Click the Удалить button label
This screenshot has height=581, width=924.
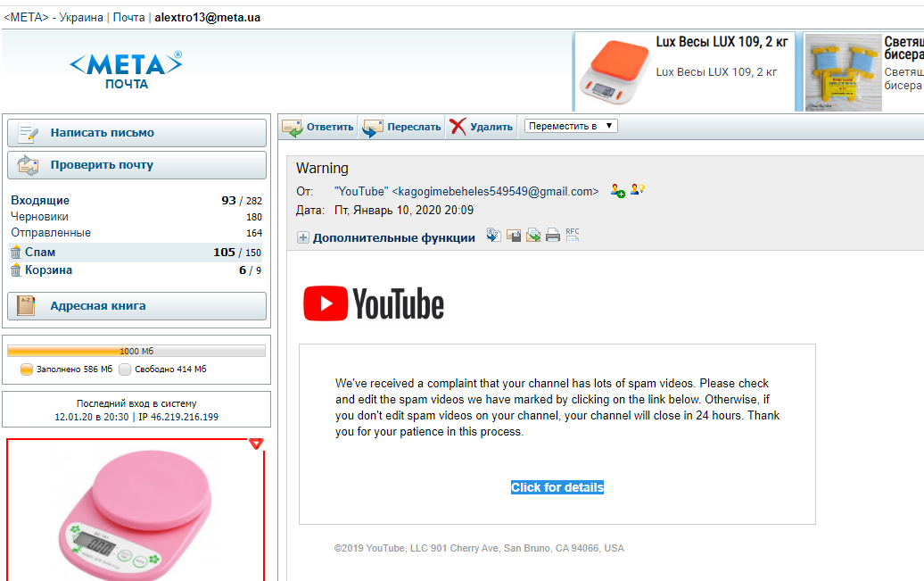[491, 127]
